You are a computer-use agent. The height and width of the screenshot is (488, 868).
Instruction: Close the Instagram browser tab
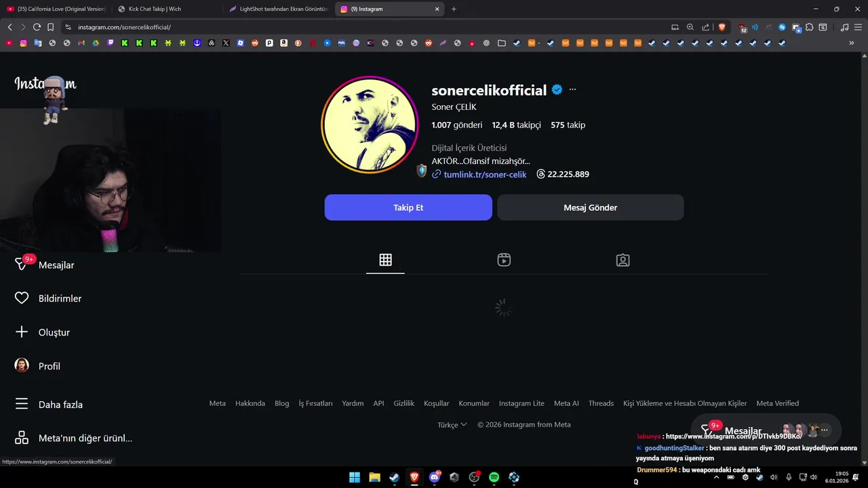[x=437, y=9]
